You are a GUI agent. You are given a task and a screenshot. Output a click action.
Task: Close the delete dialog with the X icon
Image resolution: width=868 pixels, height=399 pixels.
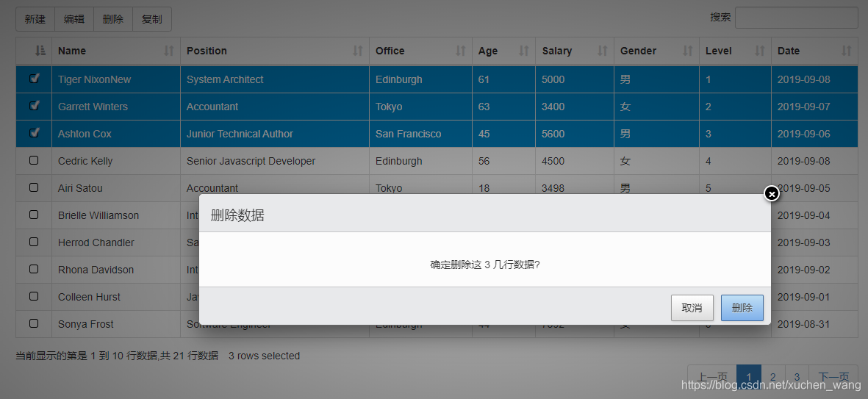tap(771, 194)
